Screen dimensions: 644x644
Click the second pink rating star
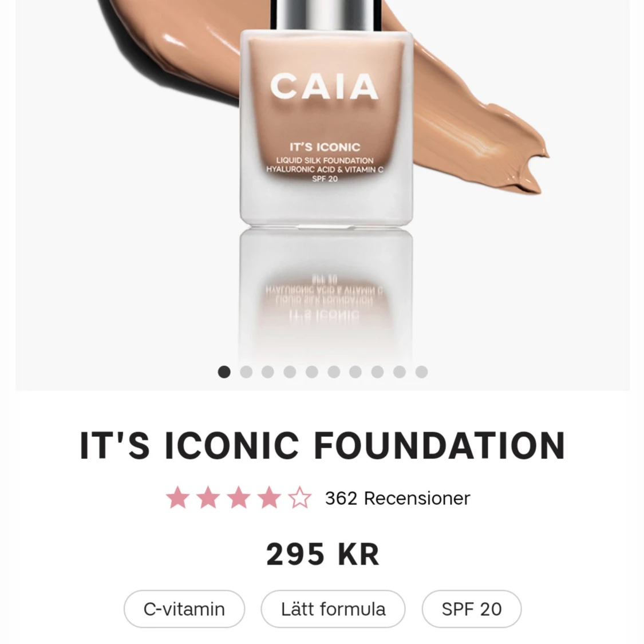click(x=208, y=498)
